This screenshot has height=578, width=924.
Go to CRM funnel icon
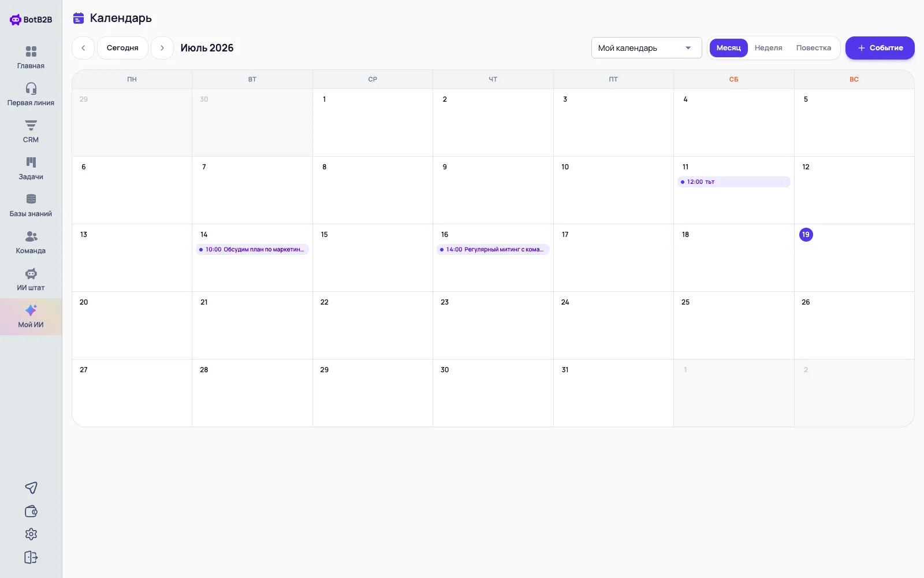tap(31, 125)
